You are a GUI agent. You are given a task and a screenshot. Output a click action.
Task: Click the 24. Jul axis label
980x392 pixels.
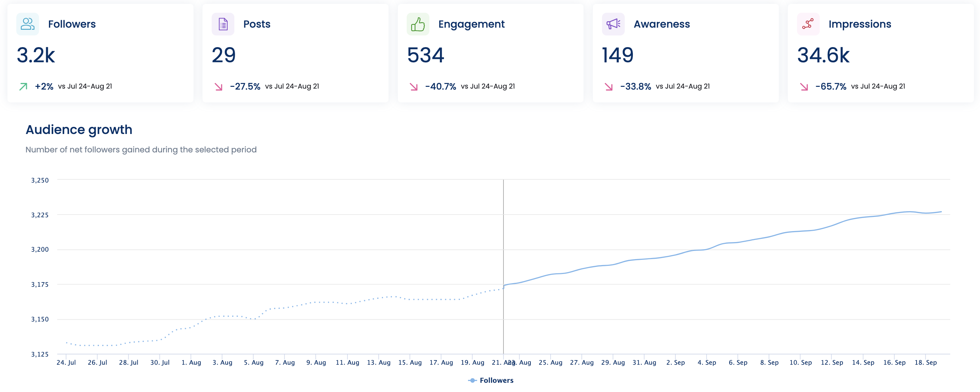pyautogui.click(x=66, y=362)
